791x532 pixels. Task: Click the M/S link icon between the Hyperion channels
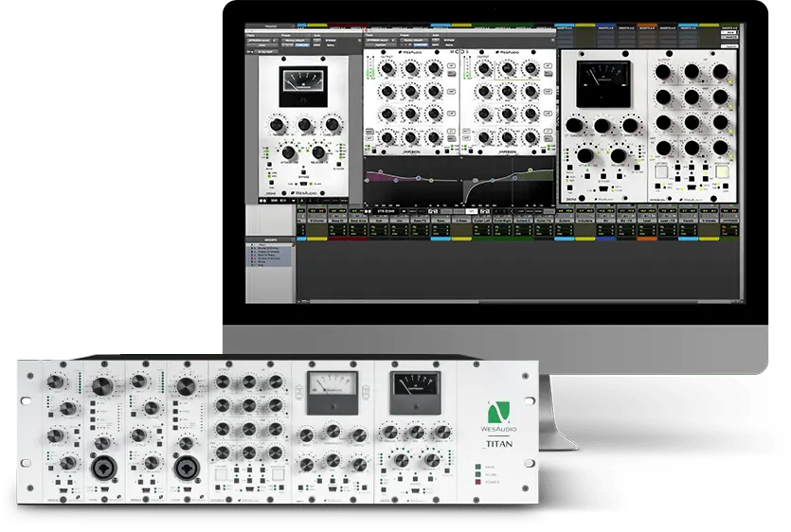(460, 51)
